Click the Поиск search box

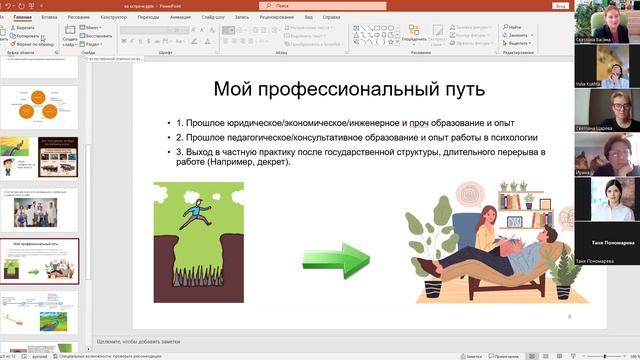tap(322, 6)
